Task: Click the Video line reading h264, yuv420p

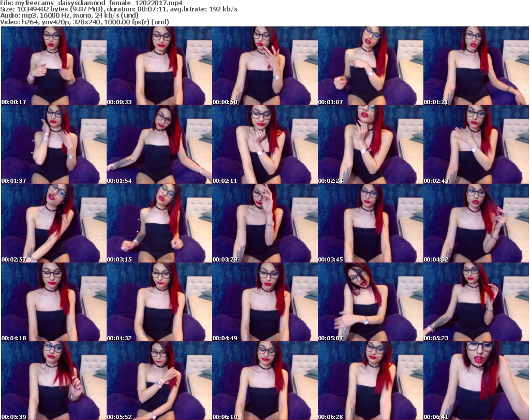Action: pos(84,22)
